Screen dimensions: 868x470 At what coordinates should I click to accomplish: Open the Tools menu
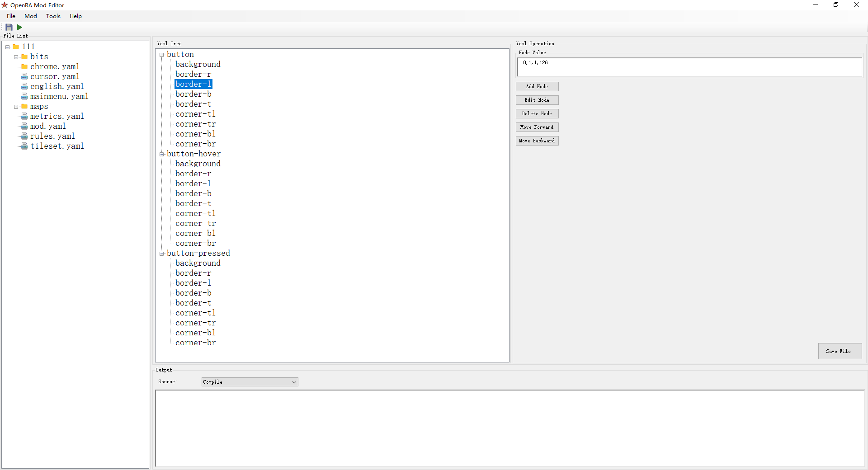pos(53,16)
